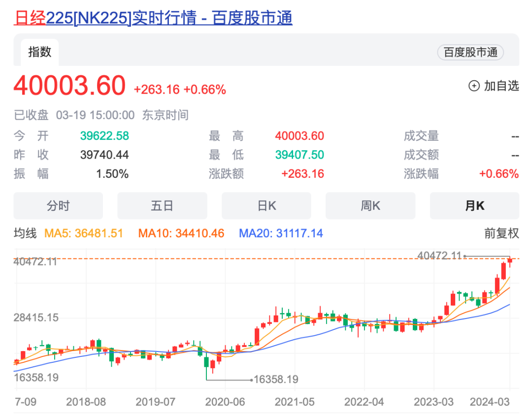This screenshot has width=532, height=416.
Task: Open the 日K daily candlestick view
Action: [x=266, y=205]
